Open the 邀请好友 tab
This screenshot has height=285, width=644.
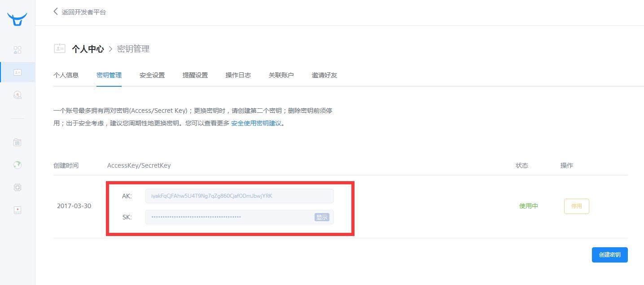(324, 75)
